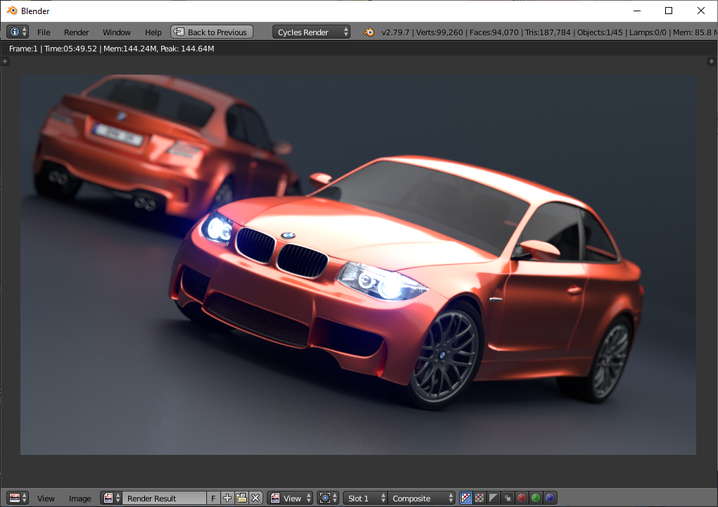The height and width of the screenshot is (507, 718).
Task: Open the image editor View menu
Action: coord(46,498)
